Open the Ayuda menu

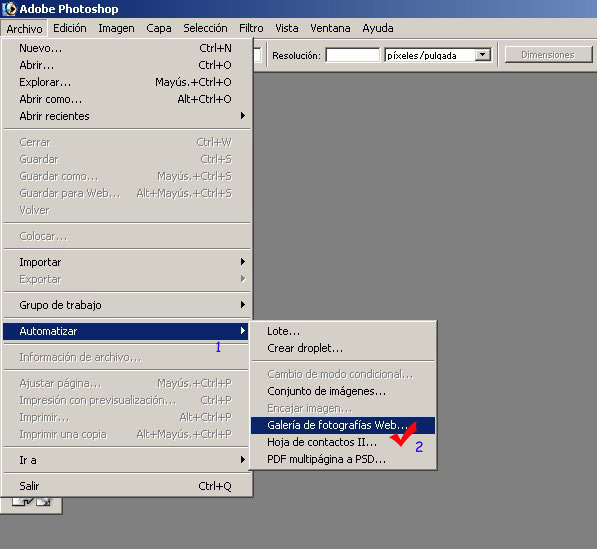coord(378,28)
